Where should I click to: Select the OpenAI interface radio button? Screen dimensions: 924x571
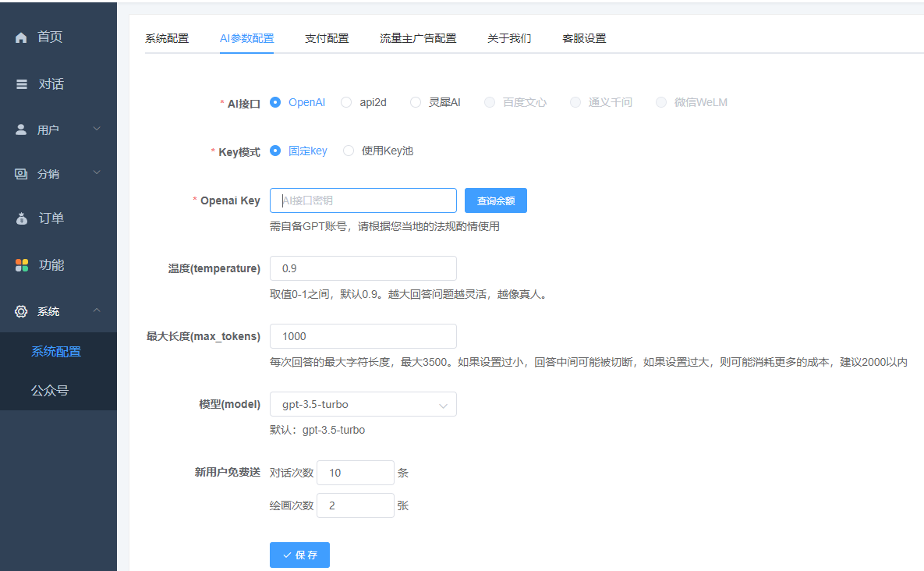click(276, 102)
